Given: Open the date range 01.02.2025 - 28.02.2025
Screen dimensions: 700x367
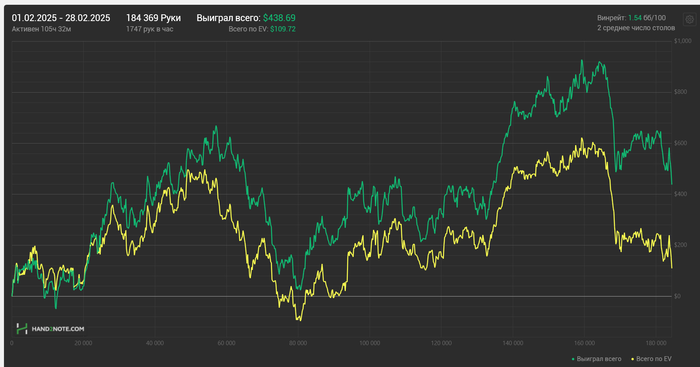Looking at the screenshot, I should tap(61, 18).
